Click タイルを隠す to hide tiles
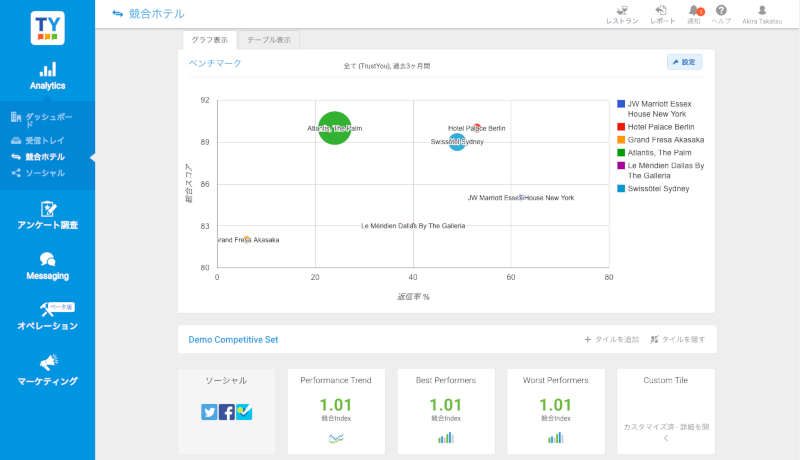This screenshot has width=800, height=460. (x=678, y=340)
